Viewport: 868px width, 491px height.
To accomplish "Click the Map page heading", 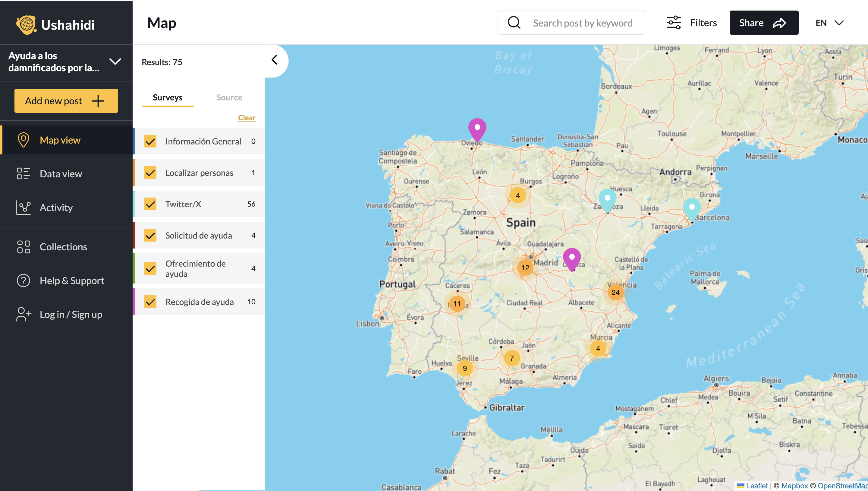I will tap(162, 23).
